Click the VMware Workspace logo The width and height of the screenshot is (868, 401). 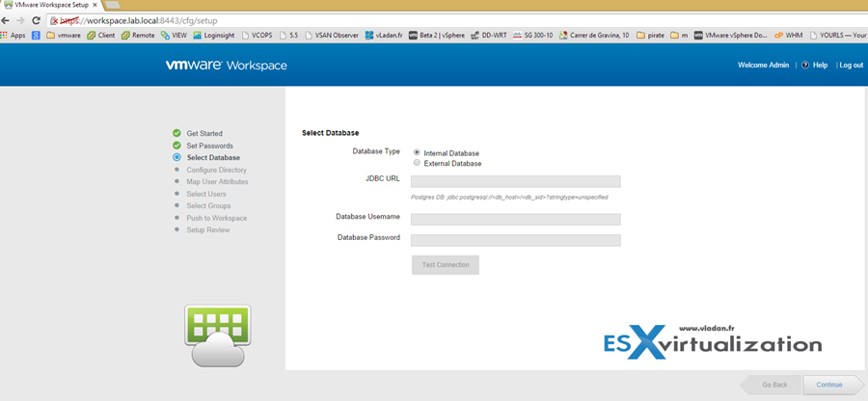[x=227, y=66]
